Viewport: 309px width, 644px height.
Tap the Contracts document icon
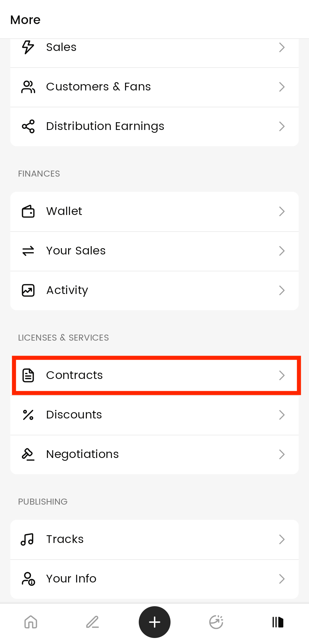pyautogui.click(x=28, y=376)
